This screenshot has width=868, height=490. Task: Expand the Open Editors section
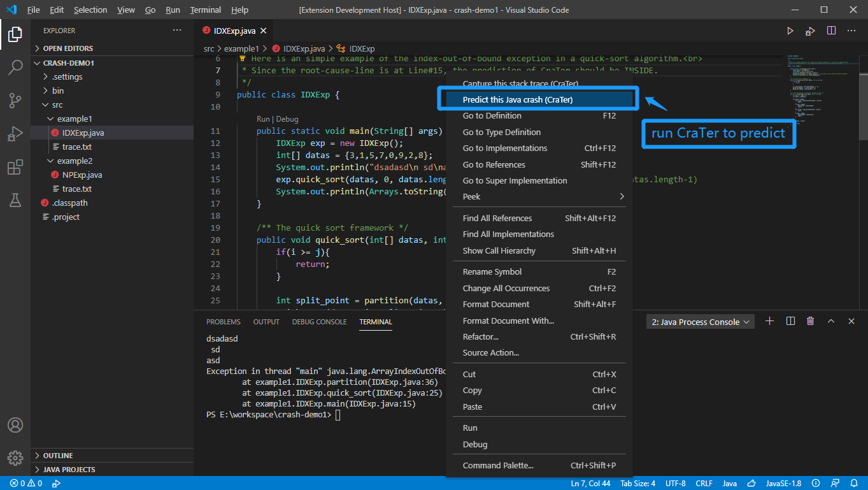[112, 48]
